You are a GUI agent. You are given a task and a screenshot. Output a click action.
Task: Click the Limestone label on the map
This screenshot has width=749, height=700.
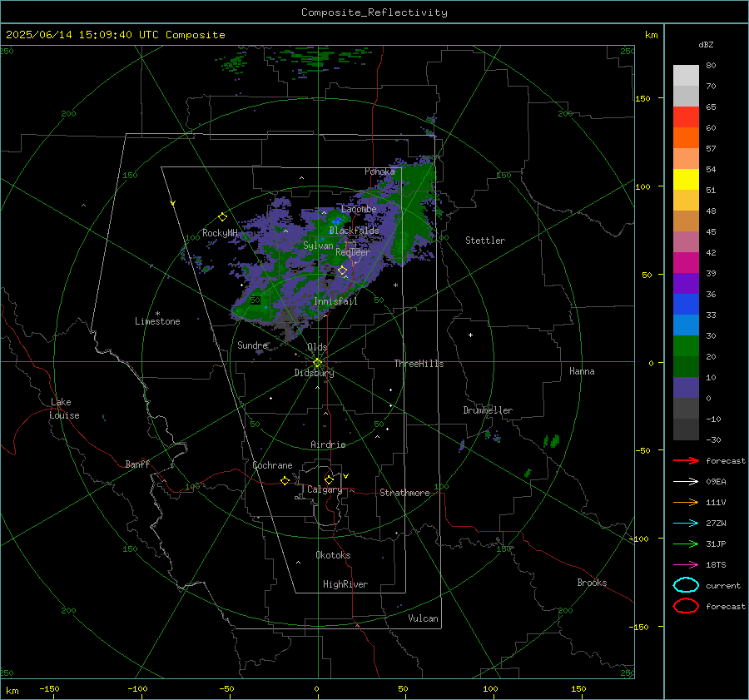coord(157,321)
